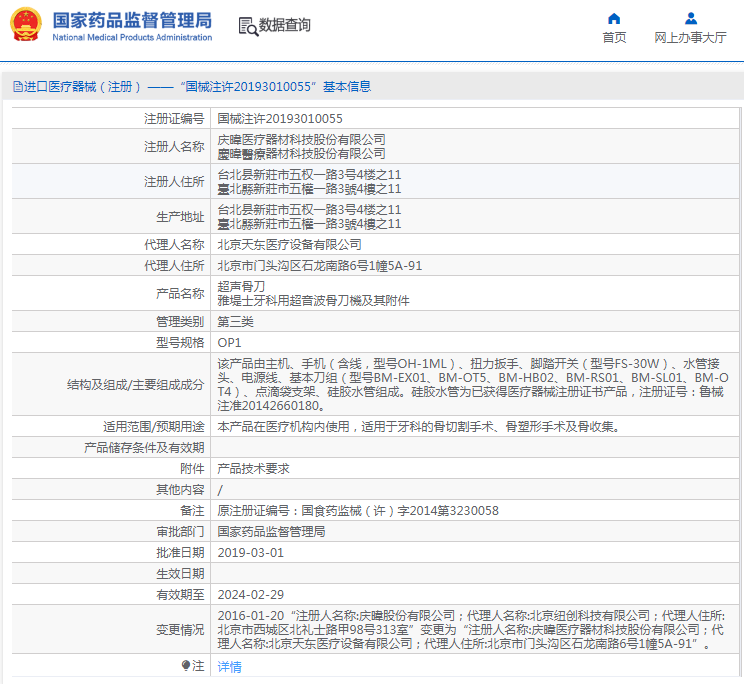Click the pin icon beside 注
Screen dimensions: 744x684
pyautogui.click(x=185, y=665)
